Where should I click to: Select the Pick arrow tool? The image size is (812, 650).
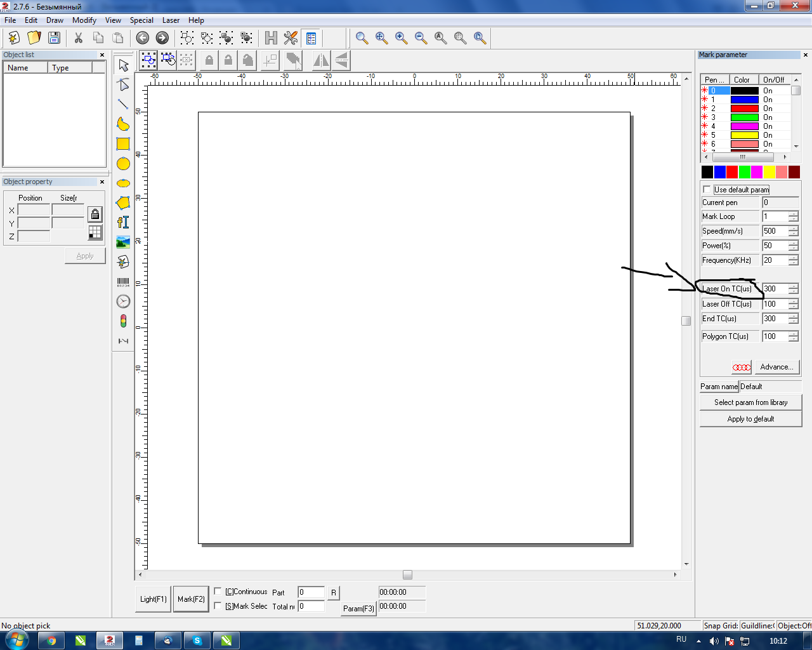pyautogui.click(x=123, y=65)
